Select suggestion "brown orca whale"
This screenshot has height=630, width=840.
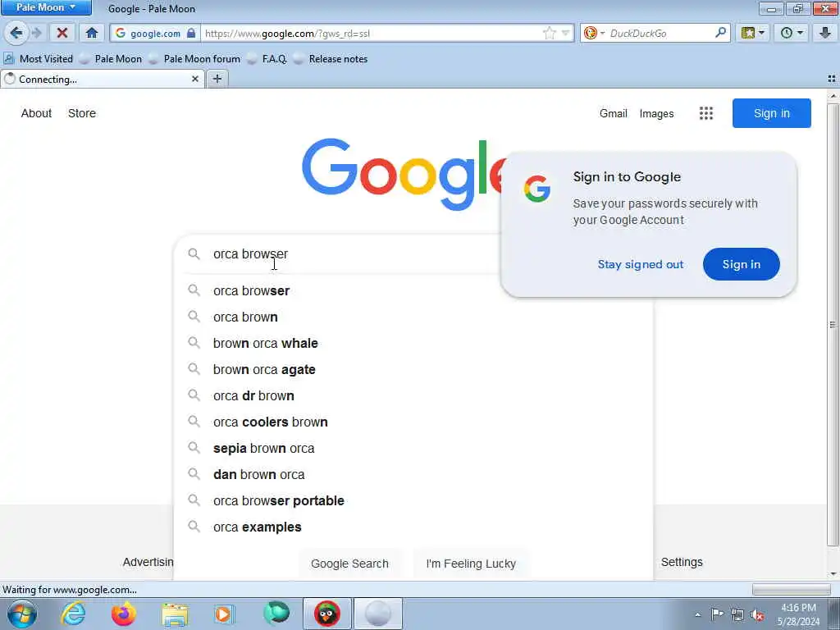[x=413, y=344]
